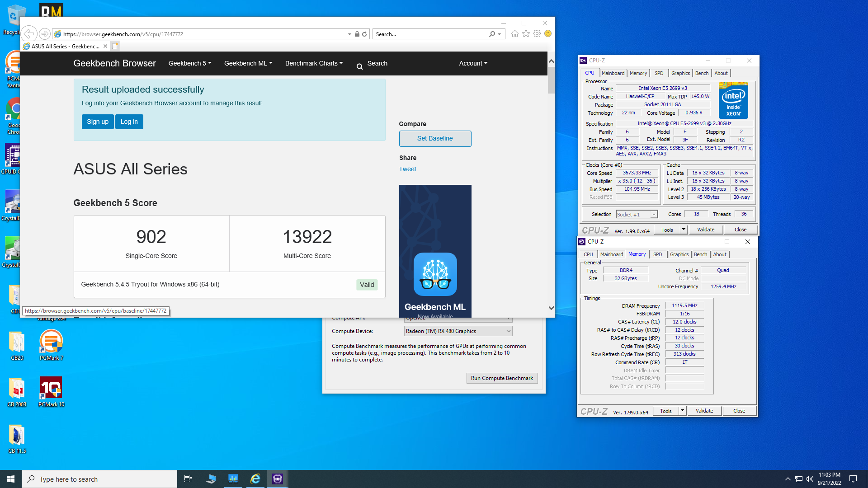Click the taskbar clock showing 11:03 PM

pyautogui.click(x=829, y=479)
